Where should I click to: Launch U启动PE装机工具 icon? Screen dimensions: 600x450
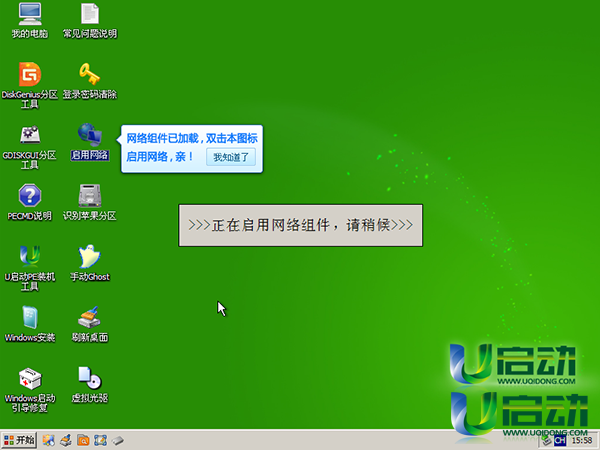click(30, 268)
